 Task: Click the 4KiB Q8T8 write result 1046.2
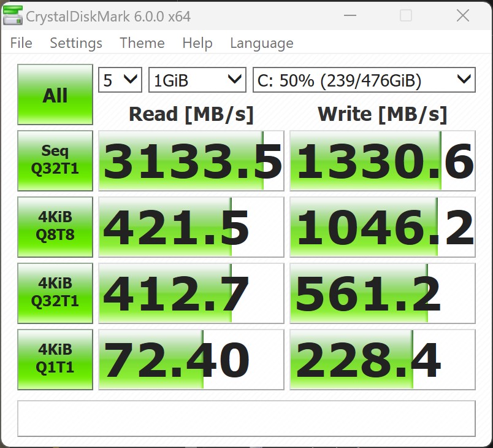[383, 227]
